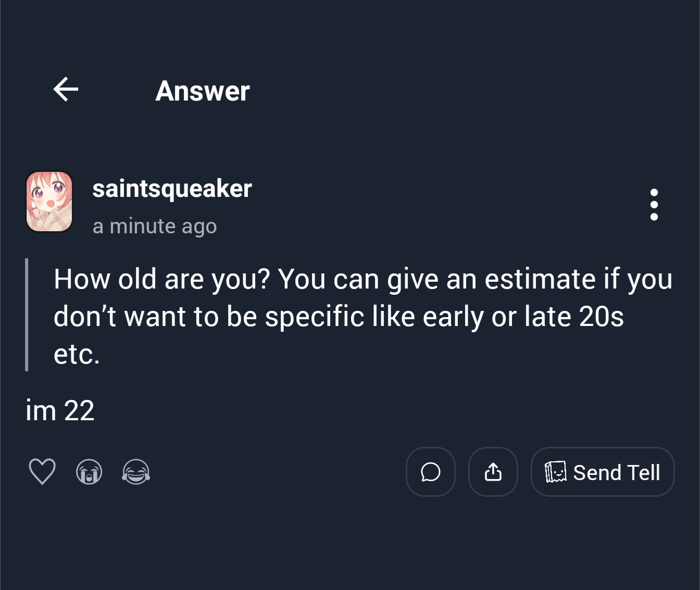This screenshot has height=590, width=700.
Task: Open the three-dot options menu
Action: (x=654, y=205)
